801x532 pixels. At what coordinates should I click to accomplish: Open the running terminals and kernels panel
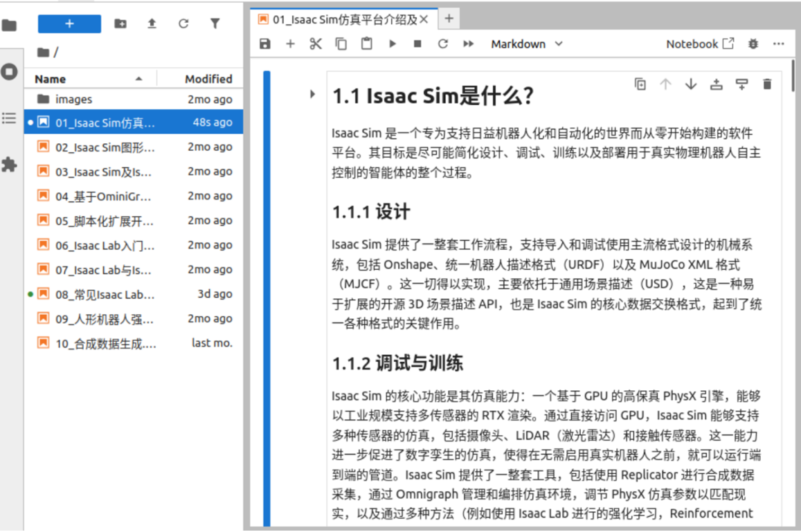9,71
